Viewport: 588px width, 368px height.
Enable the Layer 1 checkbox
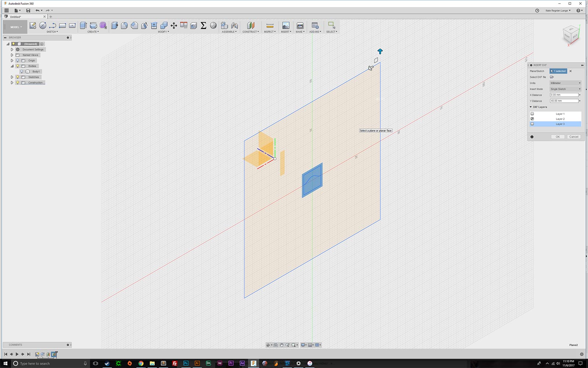532,114
